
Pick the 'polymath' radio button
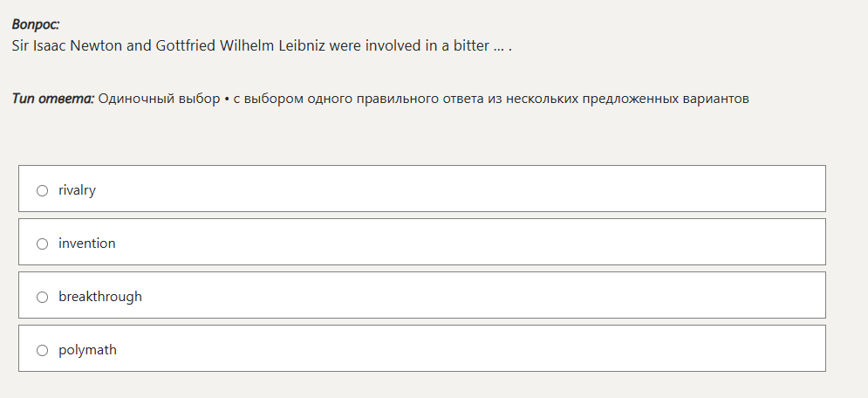pos(42,350)
